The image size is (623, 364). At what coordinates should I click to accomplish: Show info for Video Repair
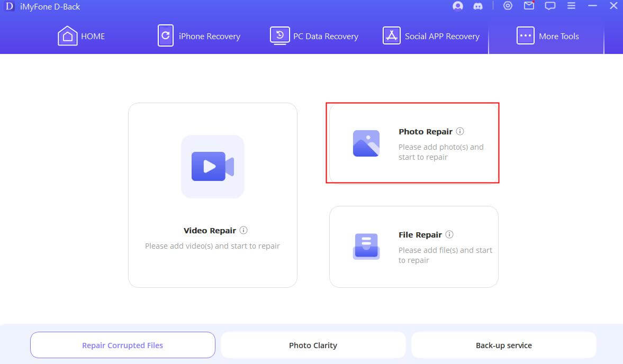[243, 230]
